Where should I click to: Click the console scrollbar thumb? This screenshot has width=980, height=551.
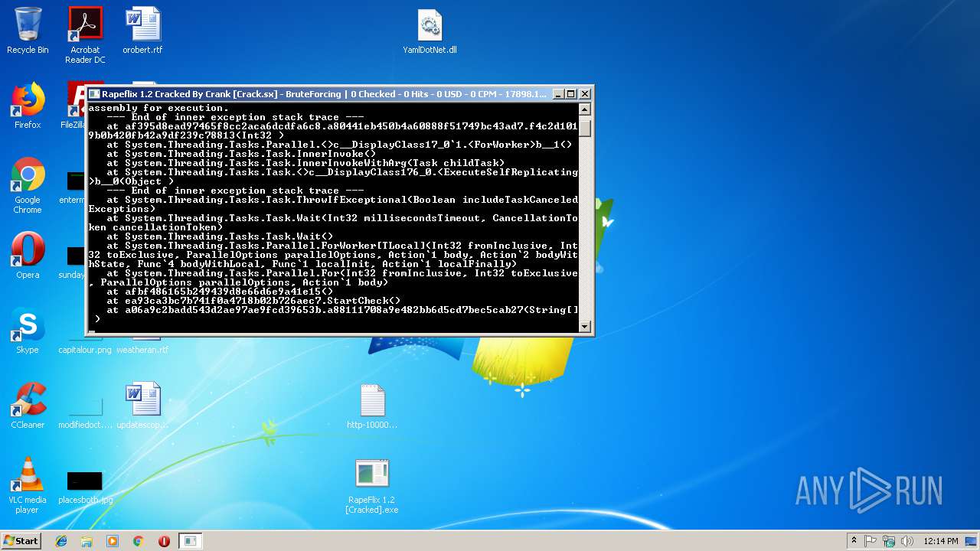click(585, 127)
